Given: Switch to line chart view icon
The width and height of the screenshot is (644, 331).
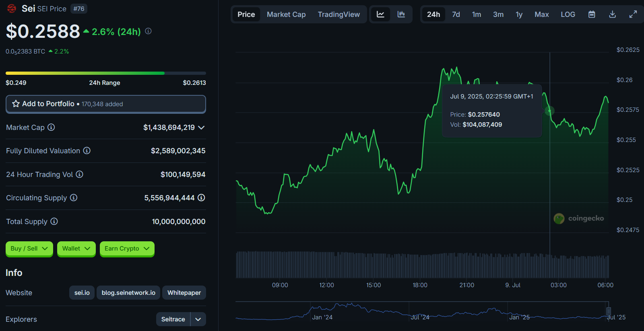Looking at the screenshot, I should pyautogui.click(x=380, y=14).
